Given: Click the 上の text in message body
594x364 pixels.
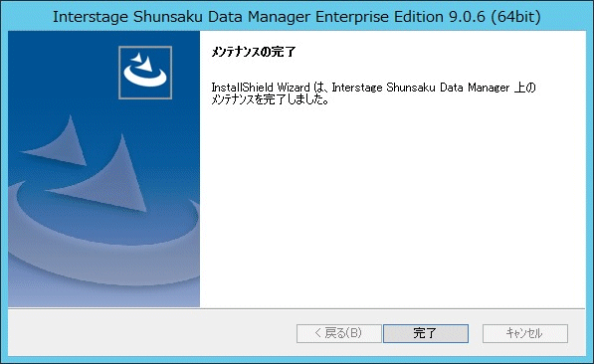Looking at the screenshot, I should (525, 88).
